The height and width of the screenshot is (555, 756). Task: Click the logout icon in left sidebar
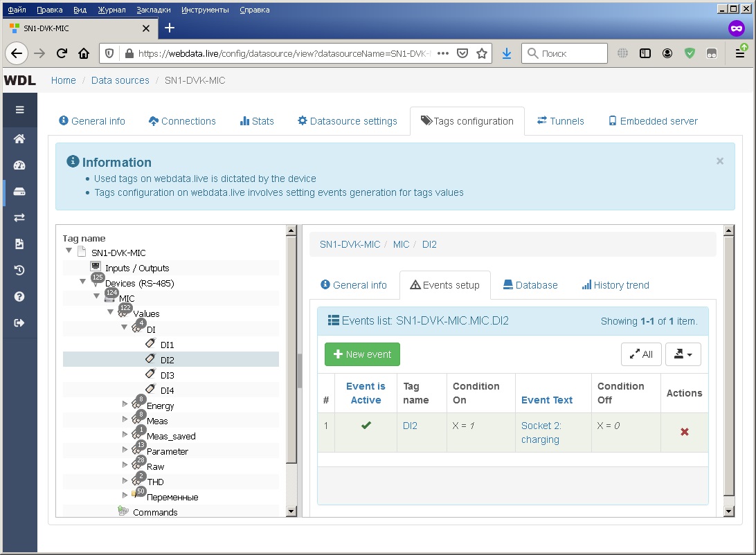(x=19, y=322)
